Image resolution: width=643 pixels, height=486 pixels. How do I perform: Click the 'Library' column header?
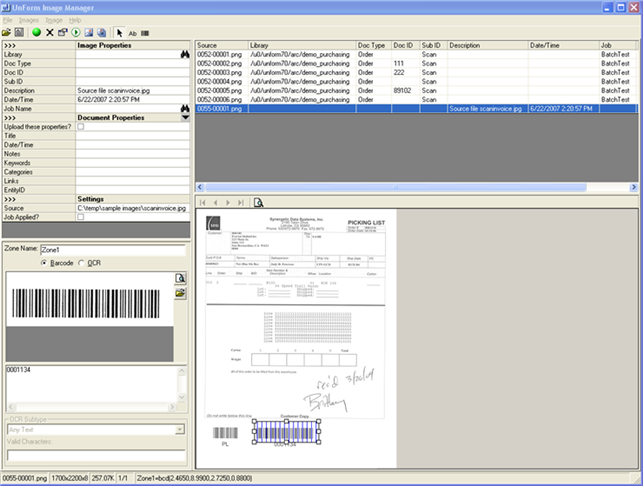[300, 45]
